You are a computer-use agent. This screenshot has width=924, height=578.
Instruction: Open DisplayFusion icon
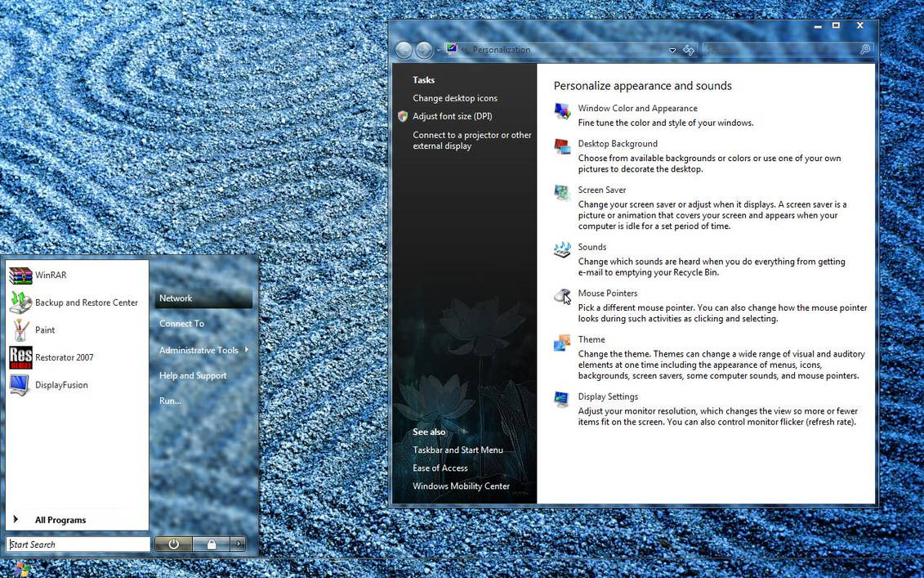tap(20, 385)
